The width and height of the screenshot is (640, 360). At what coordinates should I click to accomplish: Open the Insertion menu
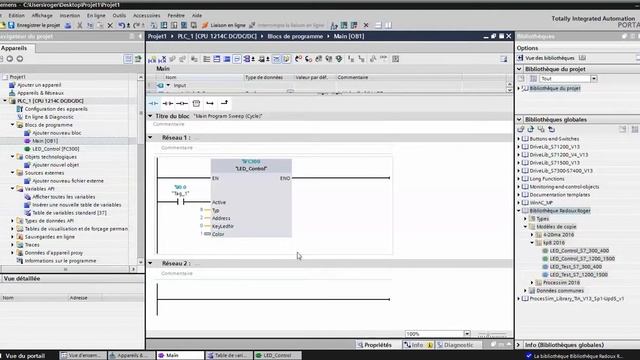click(x=70, y=16)
